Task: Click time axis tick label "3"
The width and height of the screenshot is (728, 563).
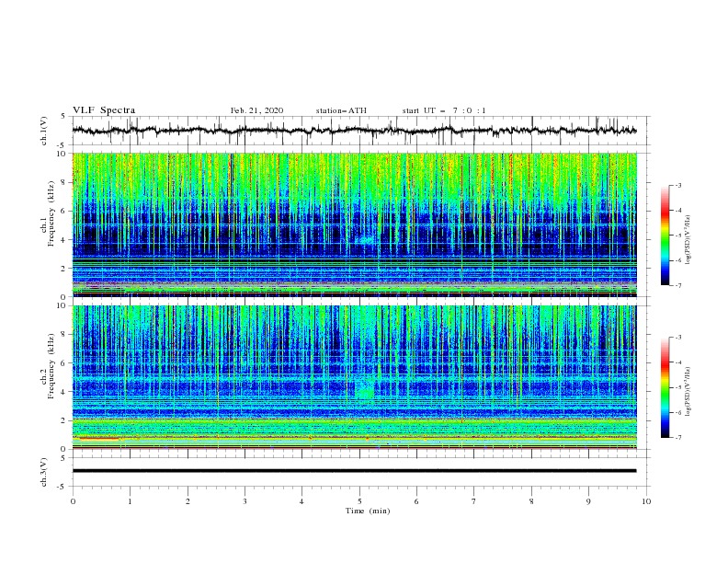Action: pos(245,501)
